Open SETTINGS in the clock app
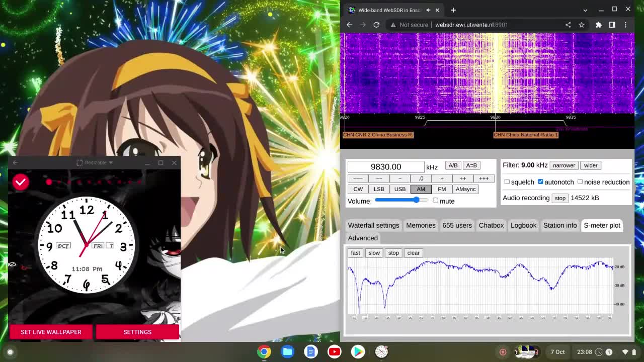 click(137, 332)
